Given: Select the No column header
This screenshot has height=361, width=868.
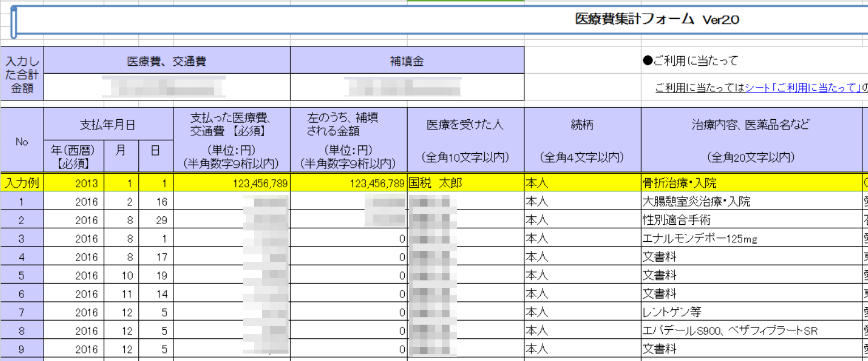Looking at the screenshot, I should point(22,140).
